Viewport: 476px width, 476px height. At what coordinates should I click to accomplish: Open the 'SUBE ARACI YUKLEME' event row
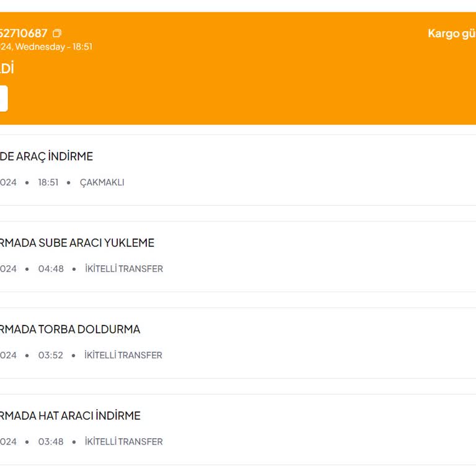point(77,243)
